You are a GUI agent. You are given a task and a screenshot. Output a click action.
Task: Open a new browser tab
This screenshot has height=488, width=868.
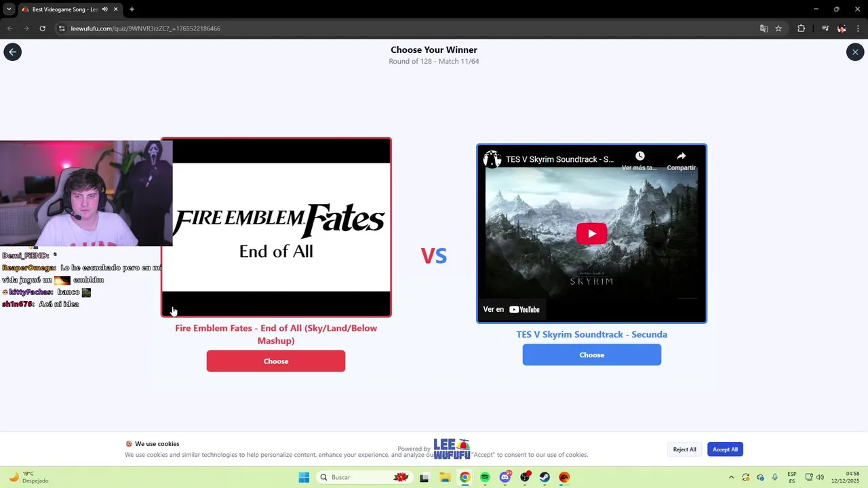(132, 9)
